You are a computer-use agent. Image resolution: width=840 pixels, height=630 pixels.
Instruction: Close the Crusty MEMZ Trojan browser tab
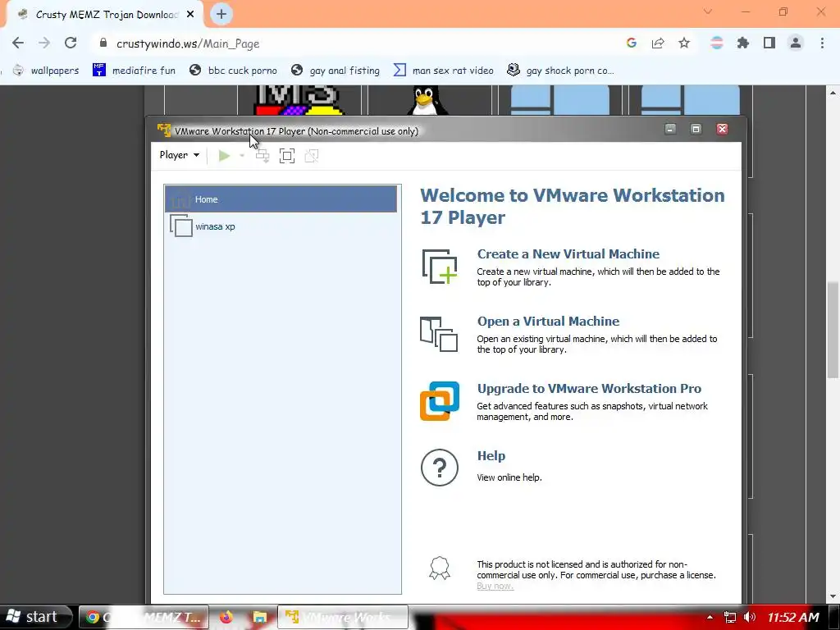(x=190, y=15)
